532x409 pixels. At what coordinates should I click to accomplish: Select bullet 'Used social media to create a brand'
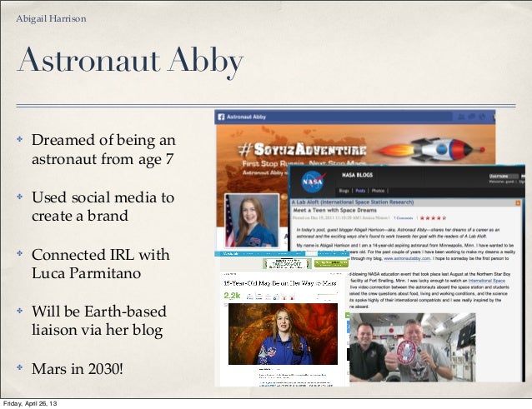tap(103, 207)
